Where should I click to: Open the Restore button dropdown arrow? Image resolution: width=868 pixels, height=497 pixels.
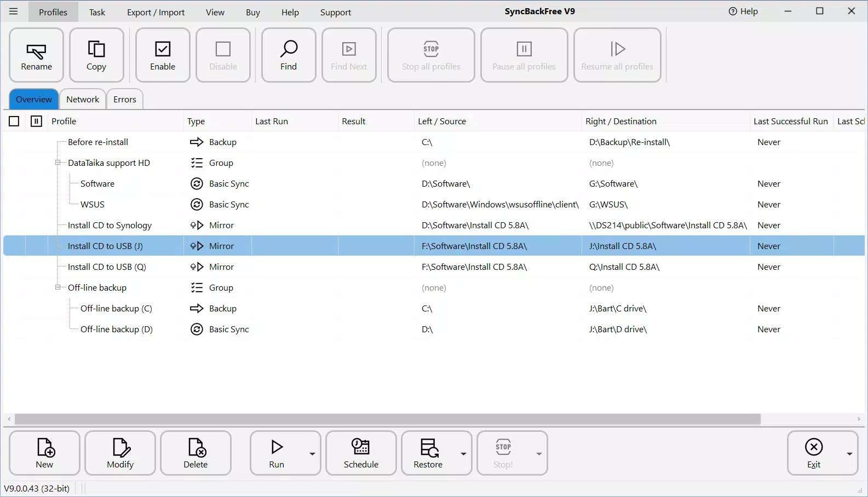coord(463,454)
